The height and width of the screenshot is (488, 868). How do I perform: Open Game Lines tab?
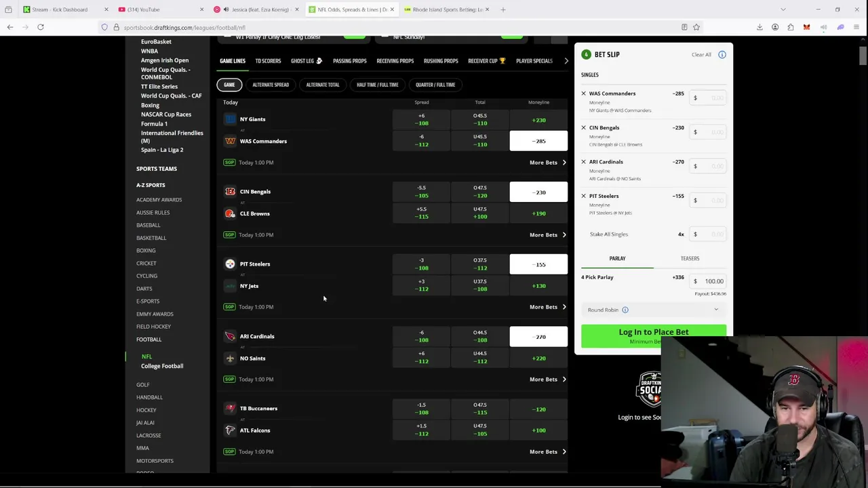tap(233, 61)
